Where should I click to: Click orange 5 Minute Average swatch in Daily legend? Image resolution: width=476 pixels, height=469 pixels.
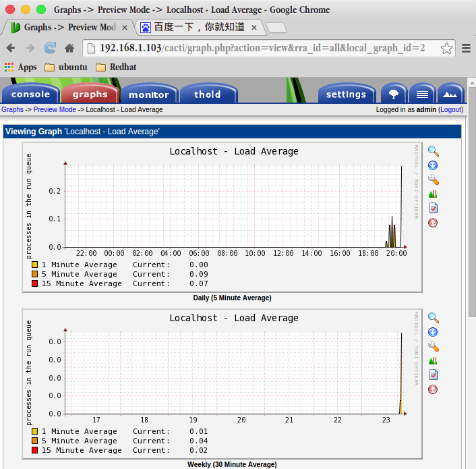[34, 274]
